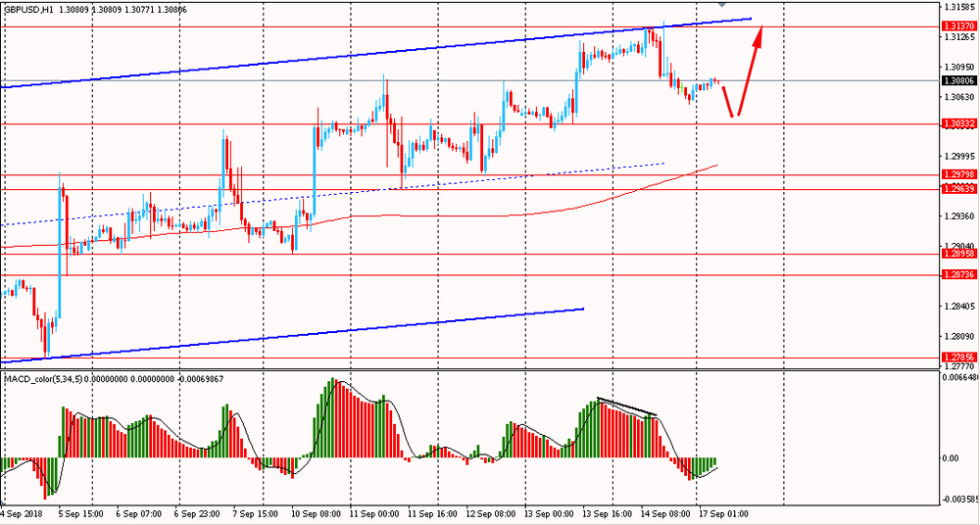Select the 1.29798 red price level label
980x525 pixels.
tap(957, 175)
